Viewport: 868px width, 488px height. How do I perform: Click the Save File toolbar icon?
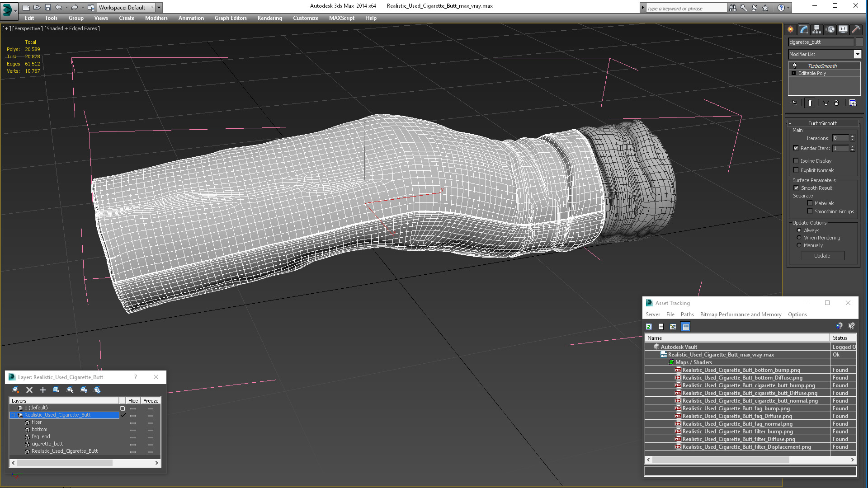pyautogui.click(x=47, y=7)
